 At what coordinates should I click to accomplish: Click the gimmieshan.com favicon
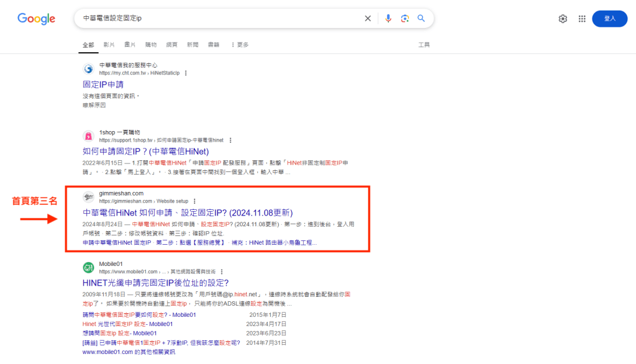coord(88,197)
